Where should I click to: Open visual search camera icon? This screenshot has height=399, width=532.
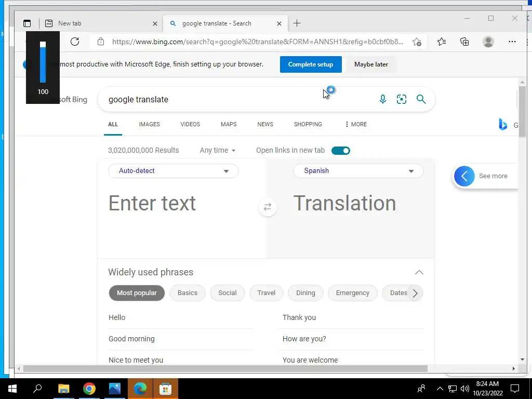pos(402,99)
